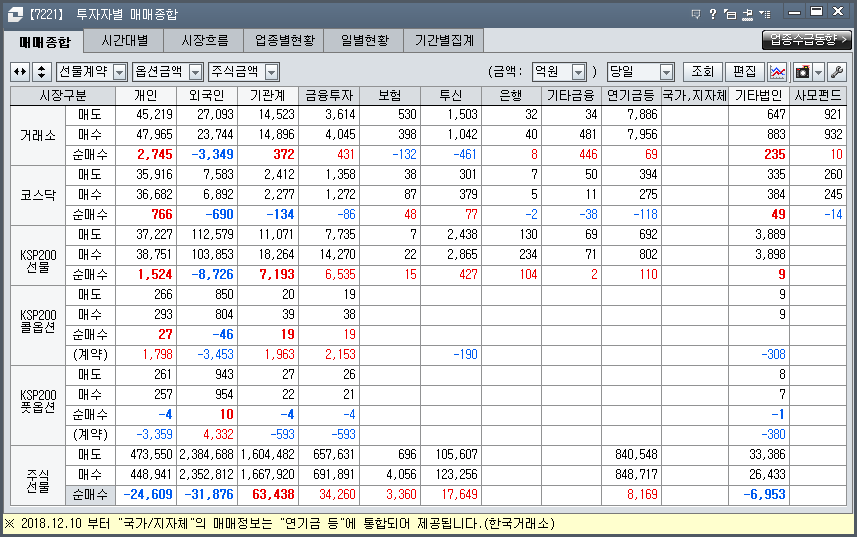Click the left-right arrows width toggle icon

(20, 72)
